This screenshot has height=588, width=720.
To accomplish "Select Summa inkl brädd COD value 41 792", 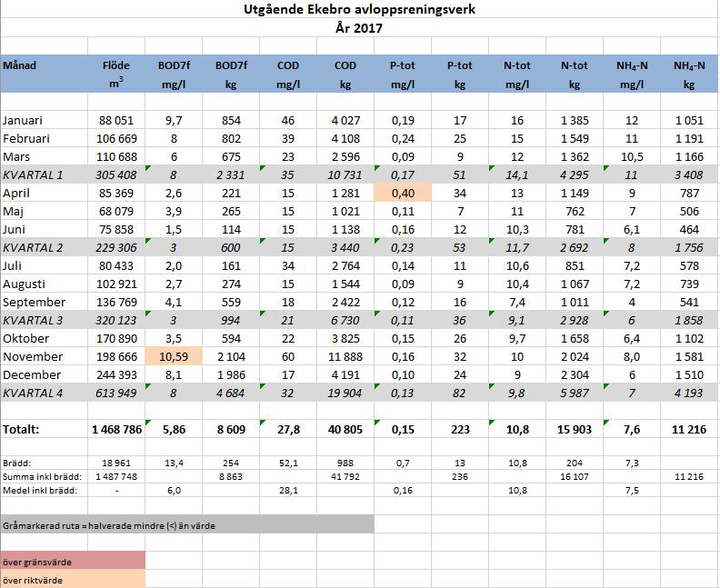I will (x=345, y=476).
